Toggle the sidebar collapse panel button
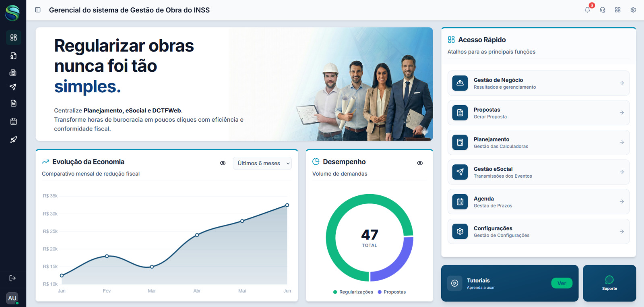 tap(38, 10)
